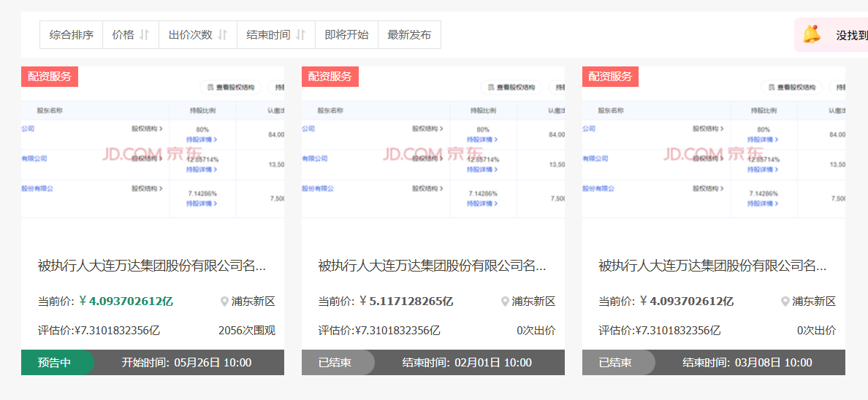Screen dimensions: 868x400
Task: Toggle end time sort arrows
Action: 300,35
